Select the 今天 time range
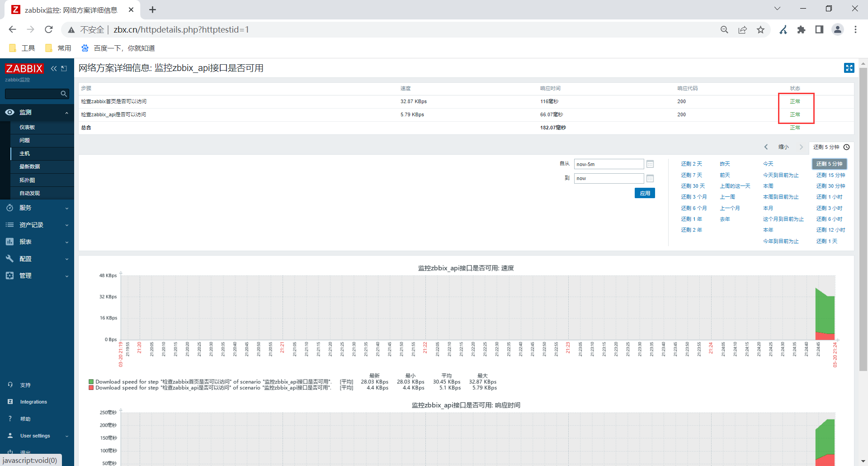The width and height of the screenshot is (868, 466). click(768, 164)
